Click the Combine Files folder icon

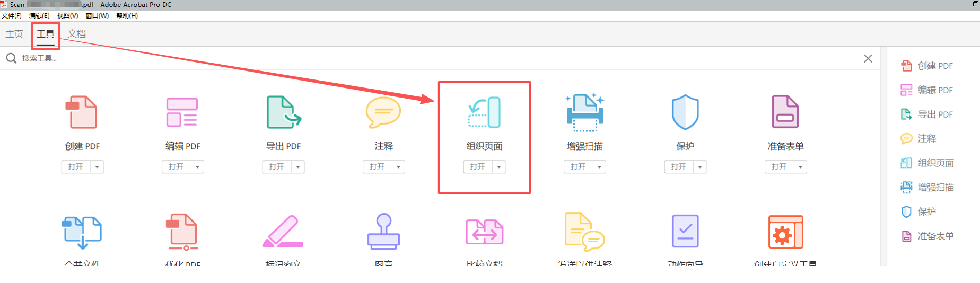click(82, 232)
